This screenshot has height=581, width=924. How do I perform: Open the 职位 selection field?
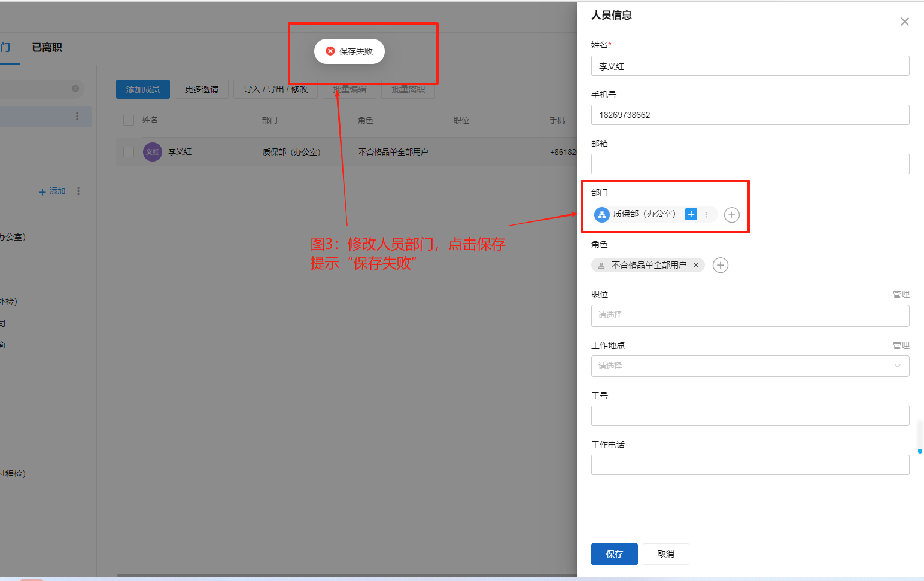(750, 315)
